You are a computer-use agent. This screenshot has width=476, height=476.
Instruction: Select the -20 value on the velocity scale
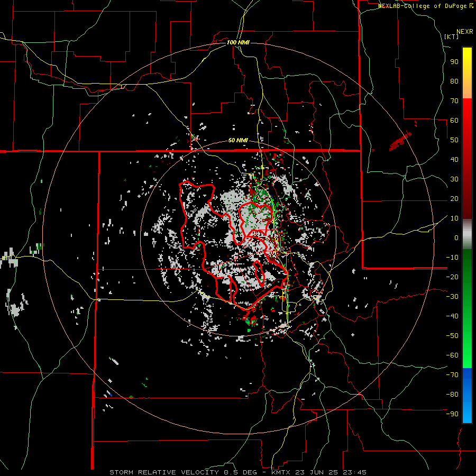coord(452,277)
